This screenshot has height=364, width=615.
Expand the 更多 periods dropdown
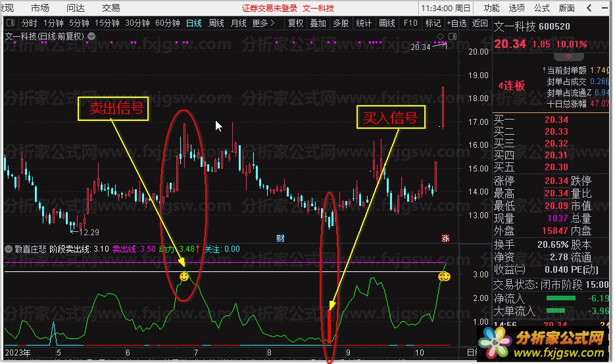263,23
